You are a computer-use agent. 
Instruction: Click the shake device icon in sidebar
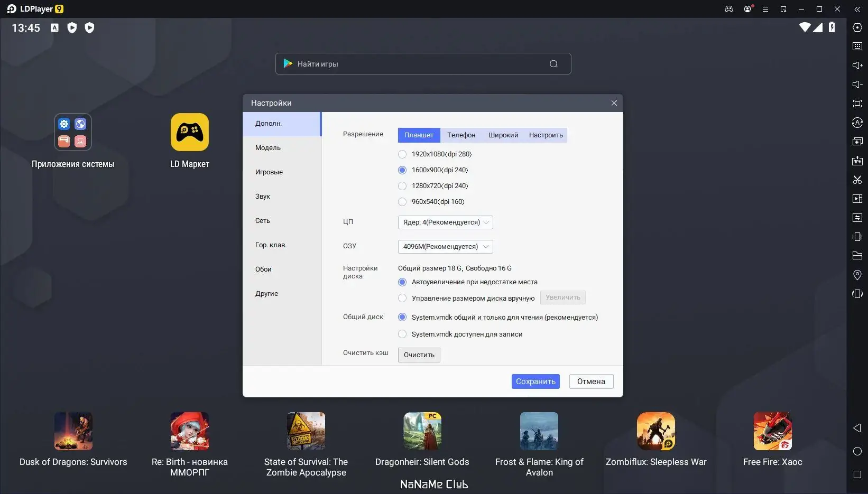click(857, 237)
